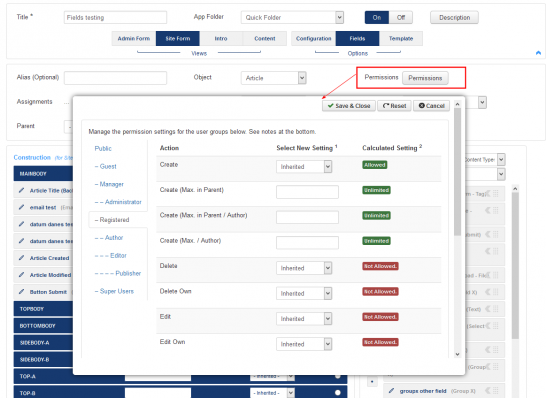
Task: Click pencil icon beside email test field
Action: click(22, 207)
